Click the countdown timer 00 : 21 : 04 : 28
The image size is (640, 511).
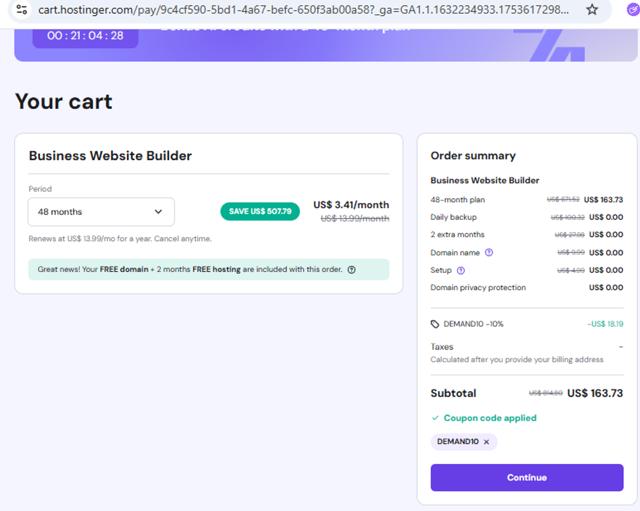tap(85, 36)
